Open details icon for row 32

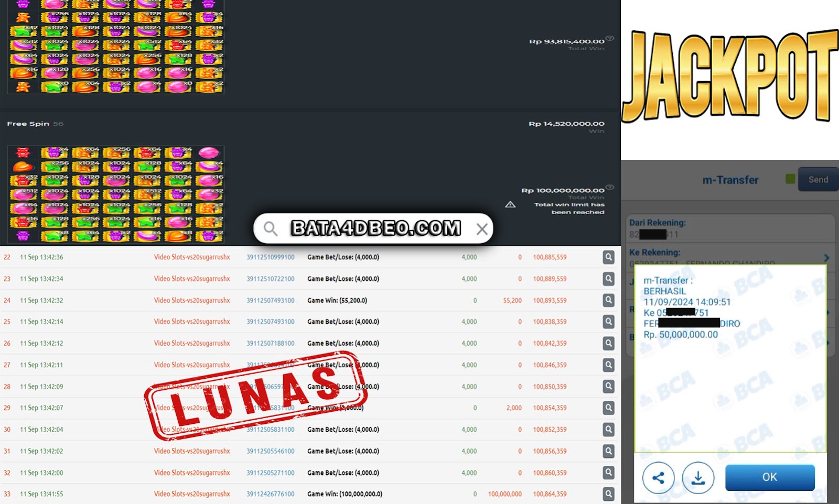(608, 473)
